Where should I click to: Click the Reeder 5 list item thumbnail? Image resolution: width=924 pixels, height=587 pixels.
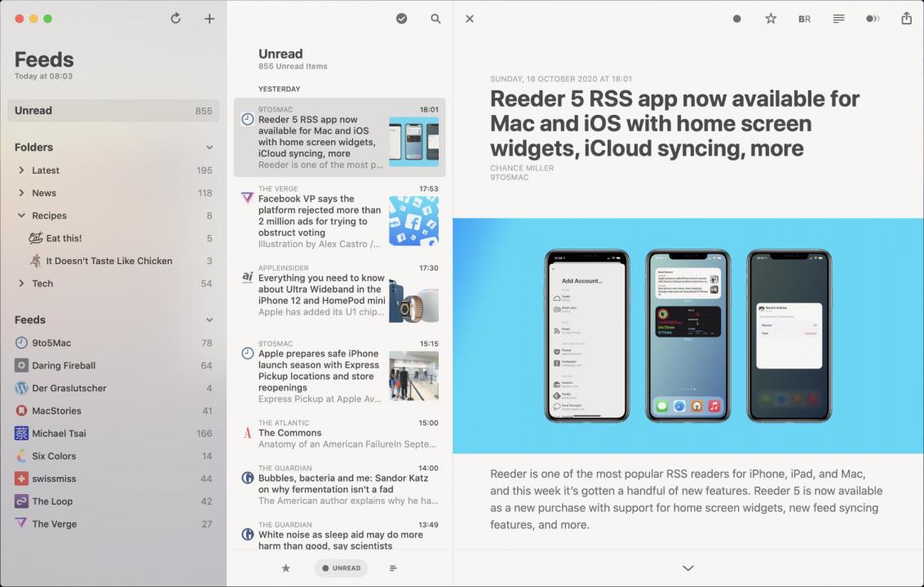[x=413, y=141]
